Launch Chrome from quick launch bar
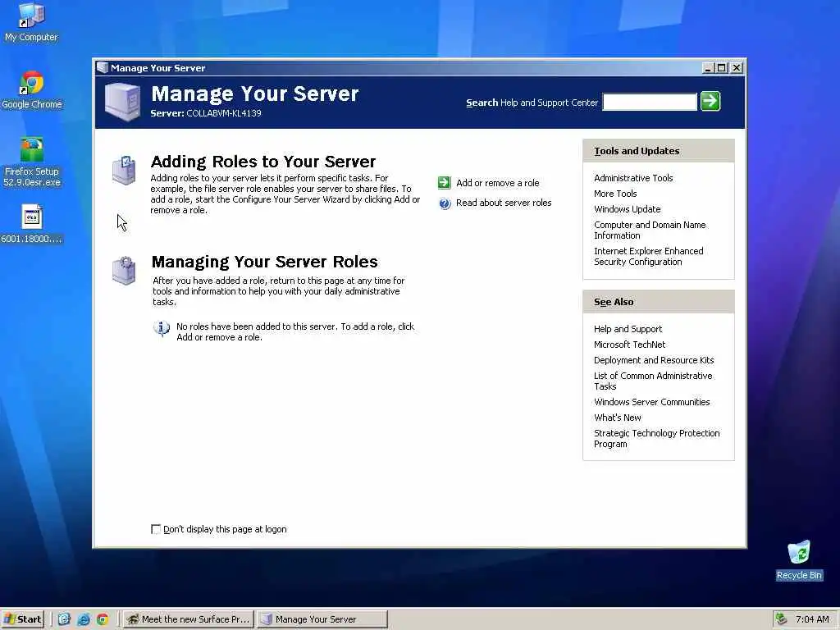This screenshot has height=630, width=840. 103,619
